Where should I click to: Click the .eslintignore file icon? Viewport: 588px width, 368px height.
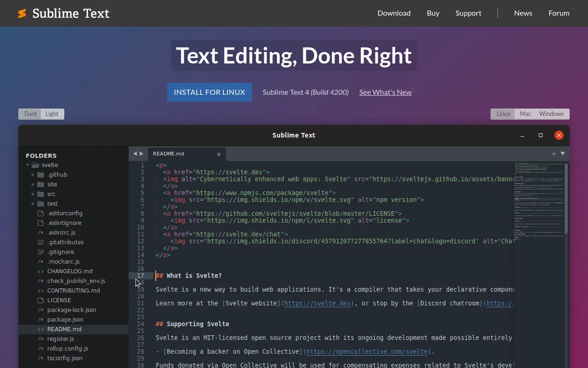click(40, 223)
